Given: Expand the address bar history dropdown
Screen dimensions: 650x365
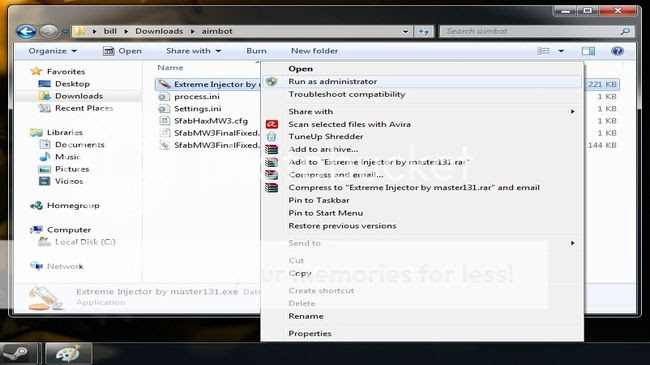Looking at the screenshot, I should 405,32.
